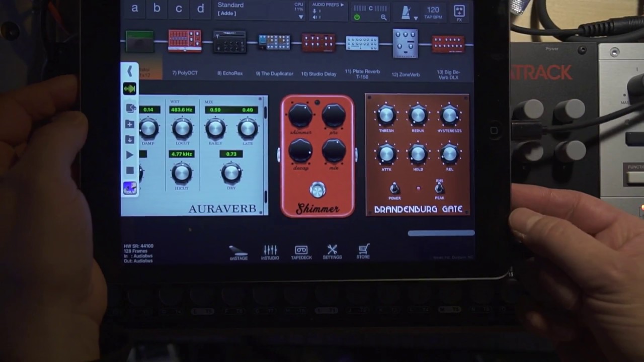Click the Shimmer pedal decay knob
Viewport: 644px width, 362px height.
300,151
